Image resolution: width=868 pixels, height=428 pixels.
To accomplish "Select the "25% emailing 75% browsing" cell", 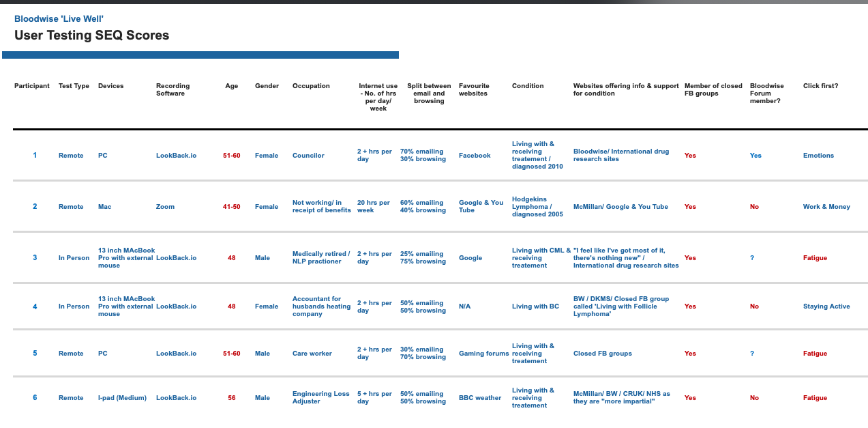I will [423, 258].
